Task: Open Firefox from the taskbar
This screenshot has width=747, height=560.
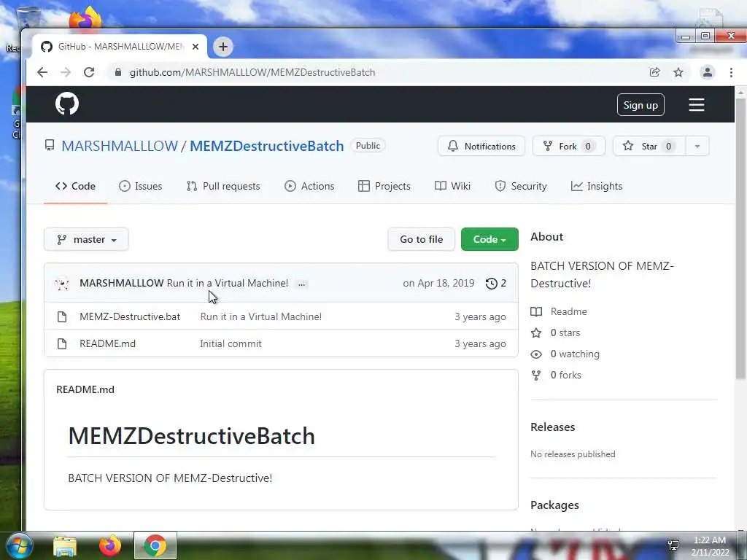Action: (x=110, y=545)
